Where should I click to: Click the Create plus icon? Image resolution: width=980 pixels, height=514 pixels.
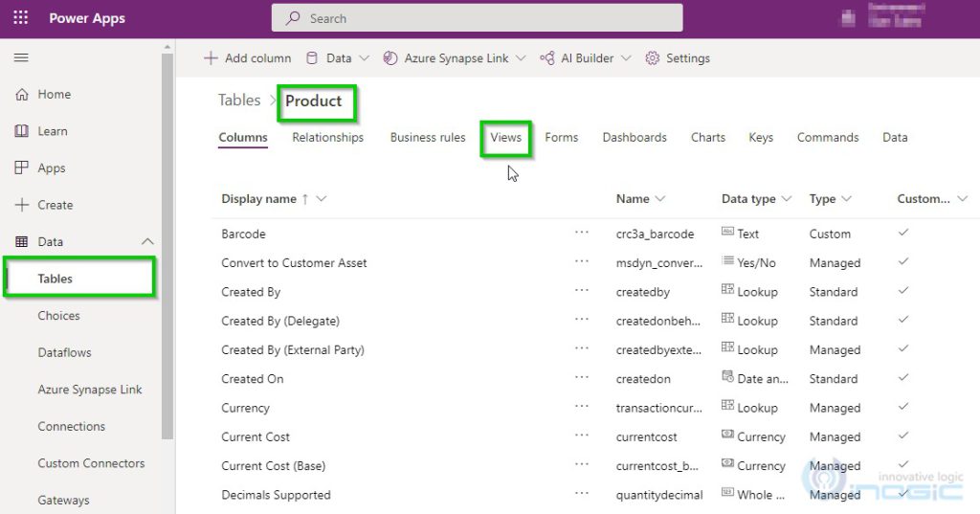pyautogui.click(x=22, y=205)
